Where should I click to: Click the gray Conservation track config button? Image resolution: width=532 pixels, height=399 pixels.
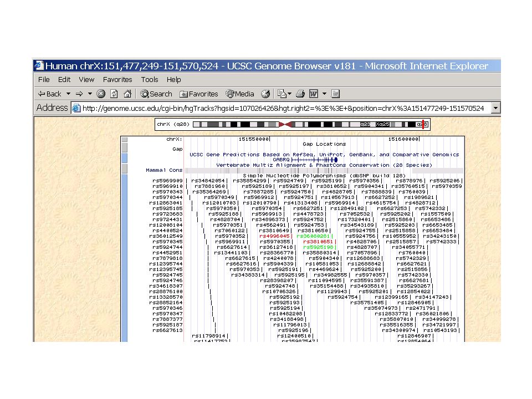point(124,168)
